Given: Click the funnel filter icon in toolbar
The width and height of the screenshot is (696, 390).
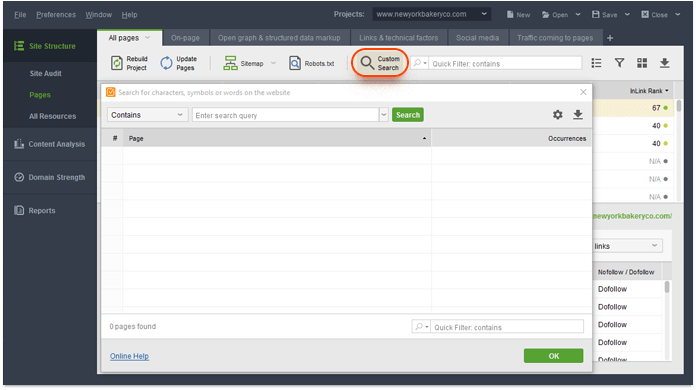Looking at the screenshot, I should tap(619, 63).
